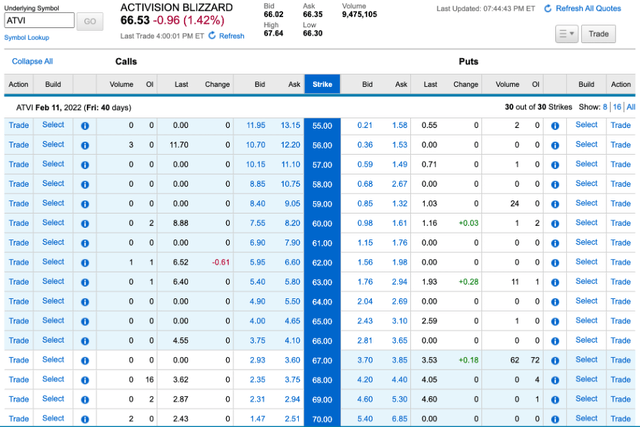Click put bid 4.60 at 69.00 strike
Image resolution: width=640 pixels, height=427 pixels.
click(365, 399)
